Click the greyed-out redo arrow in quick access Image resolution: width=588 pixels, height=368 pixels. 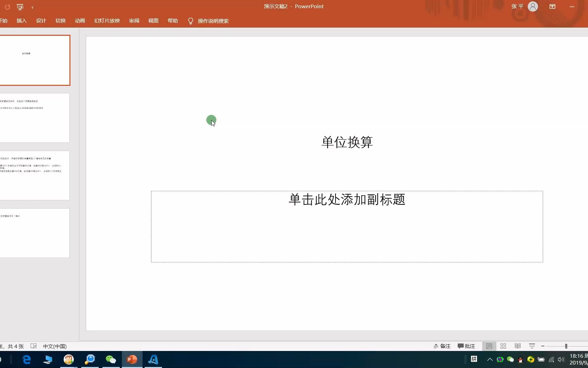(x=7, y=7)
